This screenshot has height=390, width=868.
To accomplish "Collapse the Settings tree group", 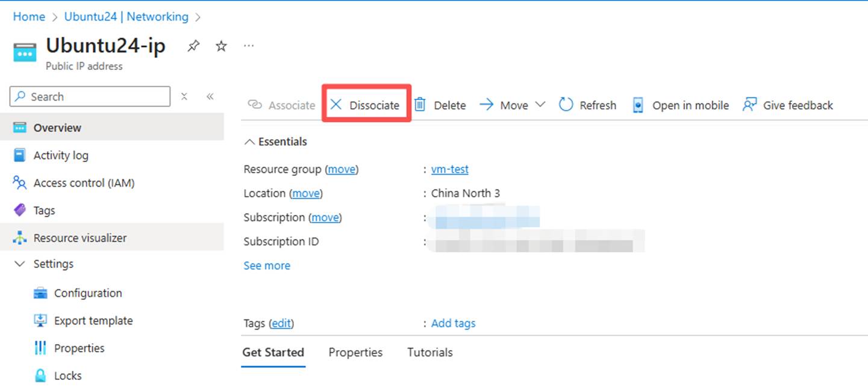I will click(20, 264).
